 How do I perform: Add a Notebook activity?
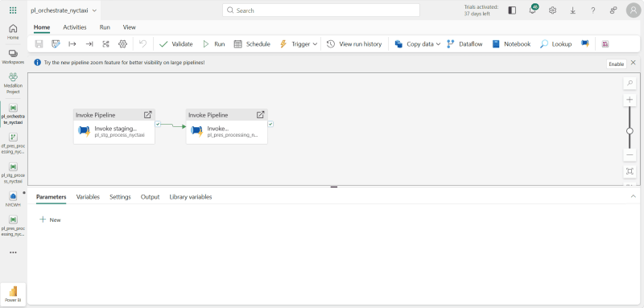pyautogui.click(x=511, y=44)
